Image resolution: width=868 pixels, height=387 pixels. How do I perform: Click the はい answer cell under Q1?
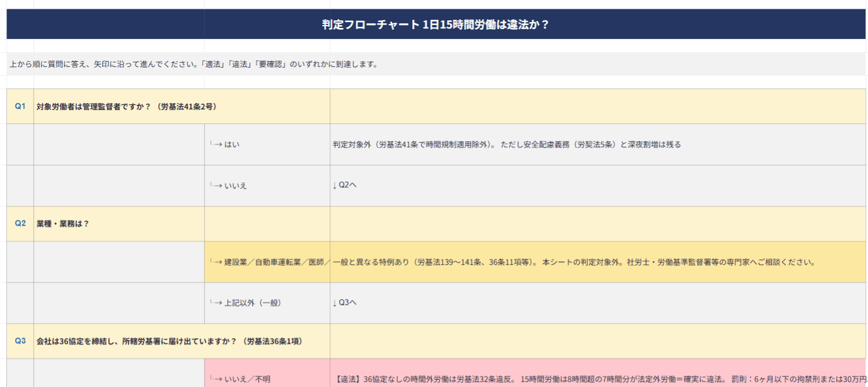point(267,144)
